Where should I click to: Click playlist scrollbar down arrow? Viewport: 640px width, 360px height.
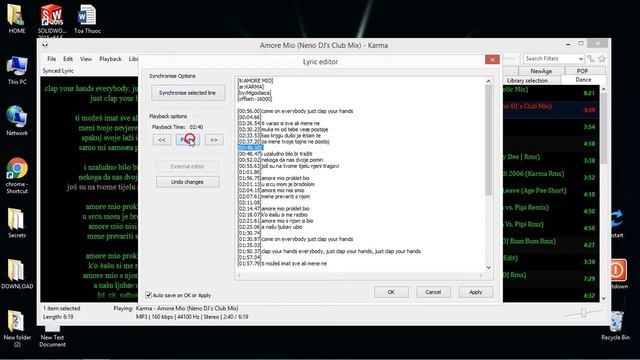tap(604, 298)
